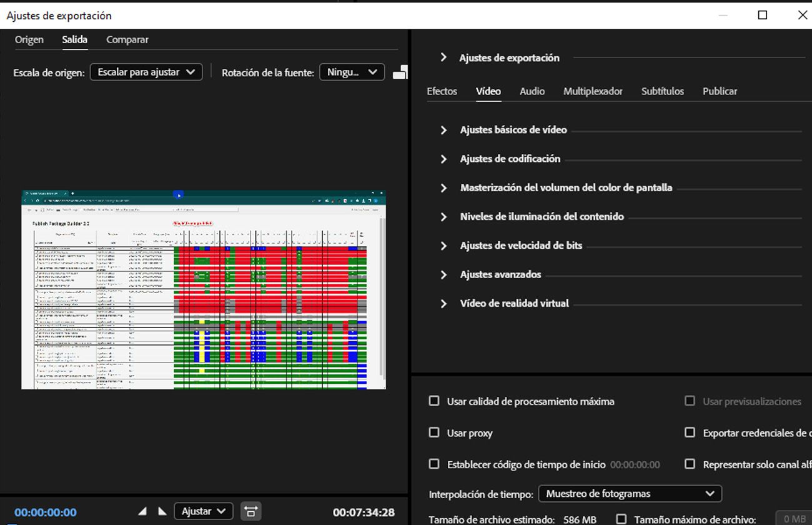Open the Comparar tab
The height and width of the screenshot is (525, 812).
click(127, 39)
